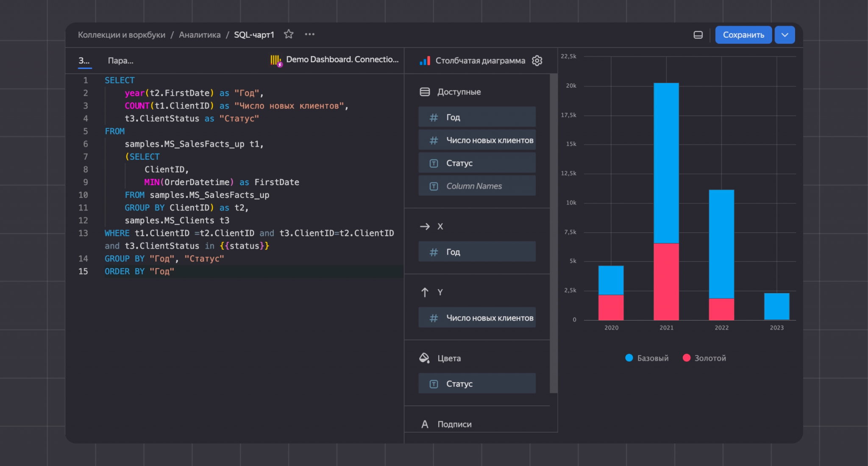The image size is (868, 466).
Task: Click the {{status}} parameter in the query
Action: [245, 246]
